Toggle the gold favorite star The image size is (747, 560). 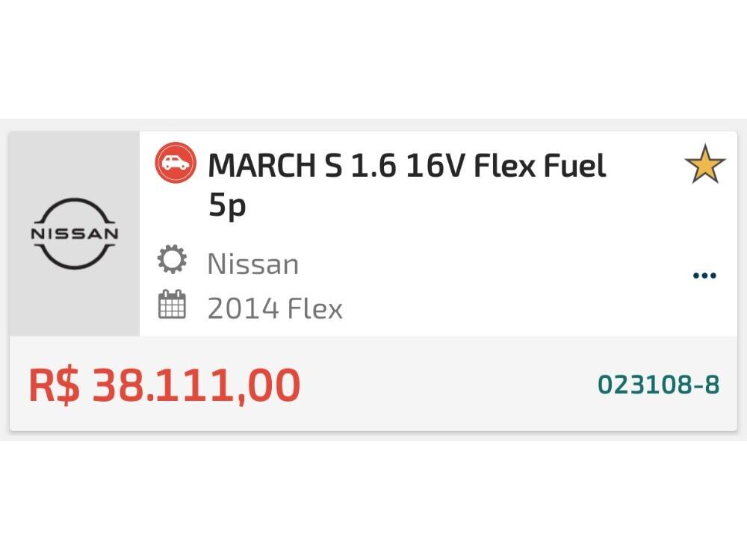[x=704, y=166]
